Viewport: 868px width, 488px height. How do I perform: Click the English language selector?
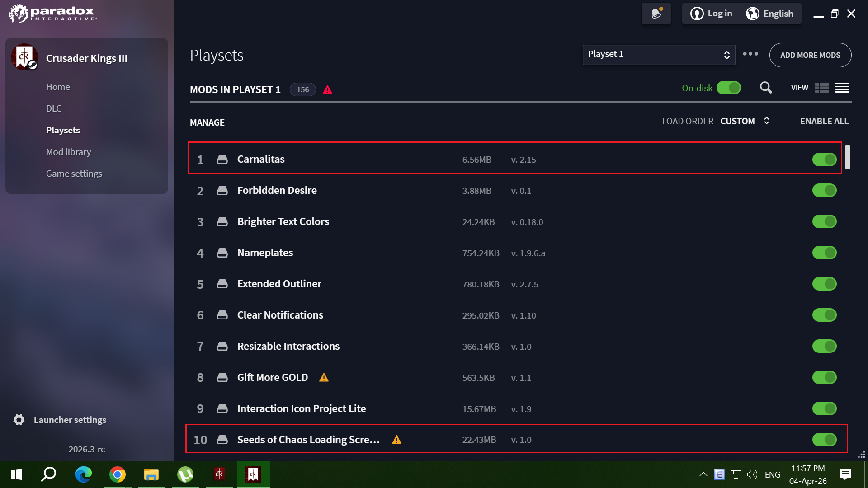click(x=778, y=14)
